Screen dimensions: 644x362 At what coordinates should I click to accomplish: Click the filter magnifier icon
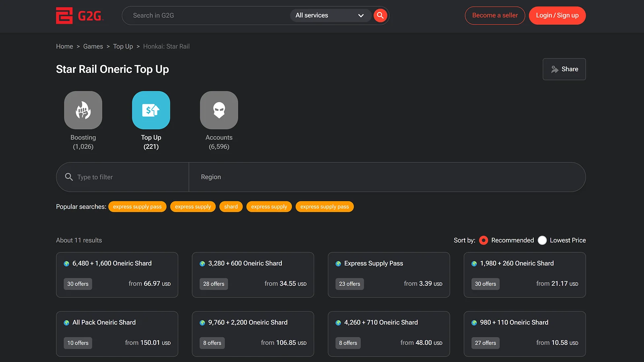tap(69, 177)
